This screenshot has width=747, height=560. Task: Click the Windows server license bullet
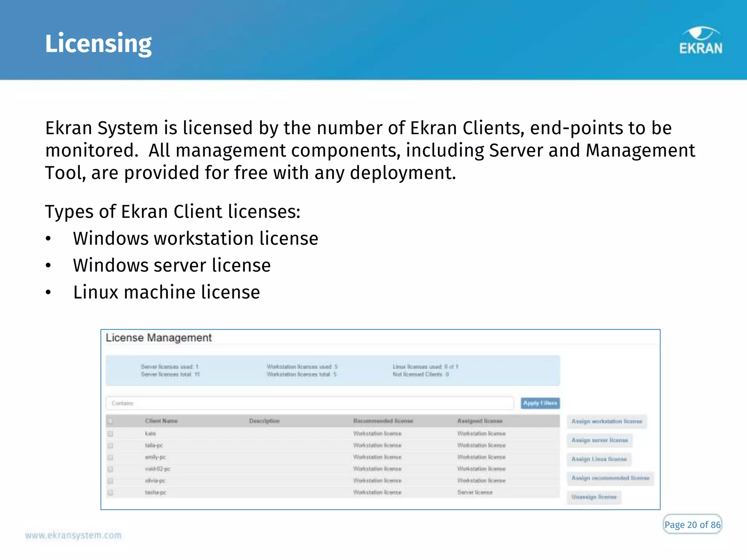point(172,265)
